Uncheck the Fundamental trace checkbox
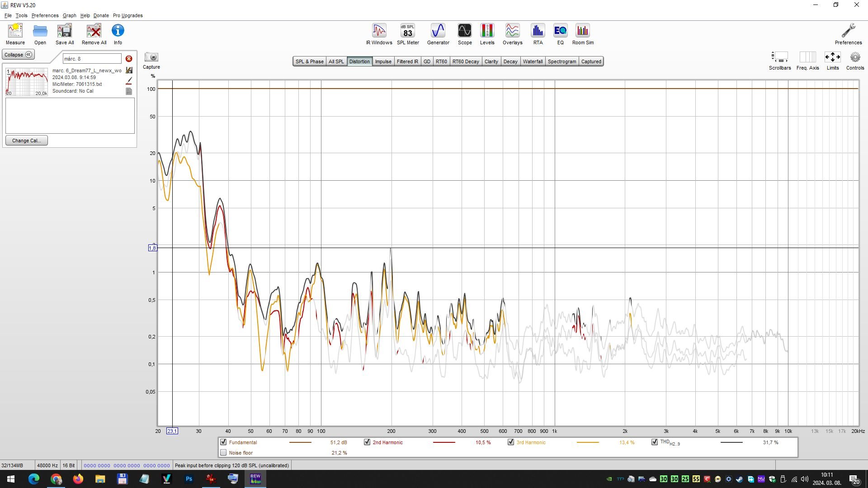This screenshot has height=488, width=868. [223, 442]
